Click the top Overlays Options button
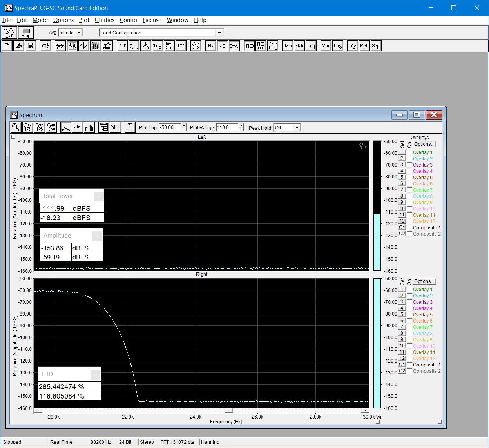Screen dimensions: 489x448 pos(424,144)
